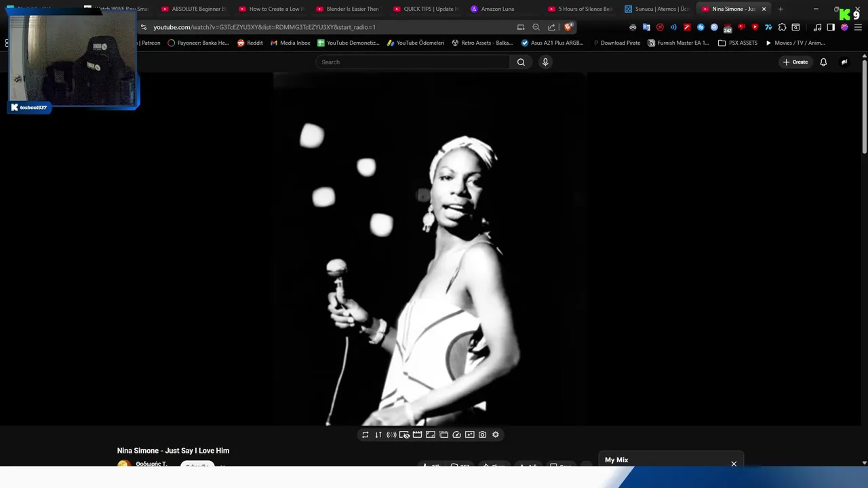Click the search magnifier button
Image resolution: width=868 pixels, height=488 pixels.
coord(521,62)
